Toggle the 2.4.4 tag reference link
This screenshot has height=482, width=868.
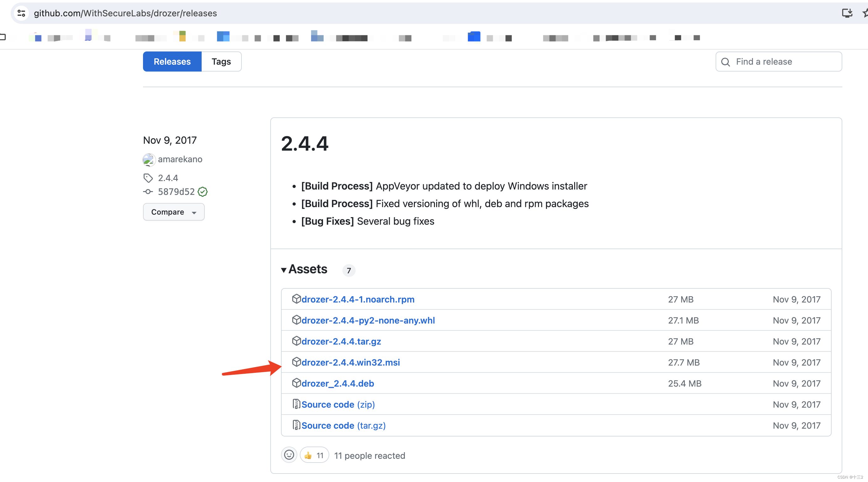click(x=168, y=178)
